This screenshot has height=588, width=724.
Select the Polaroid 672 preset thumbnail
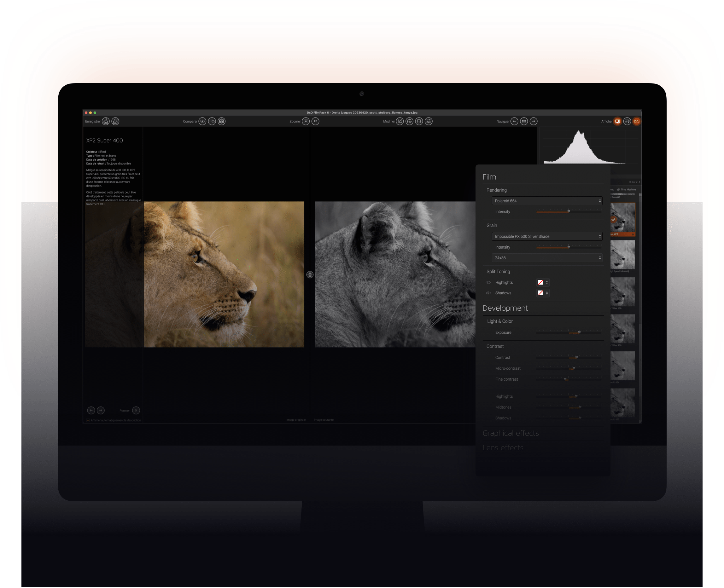623,403
